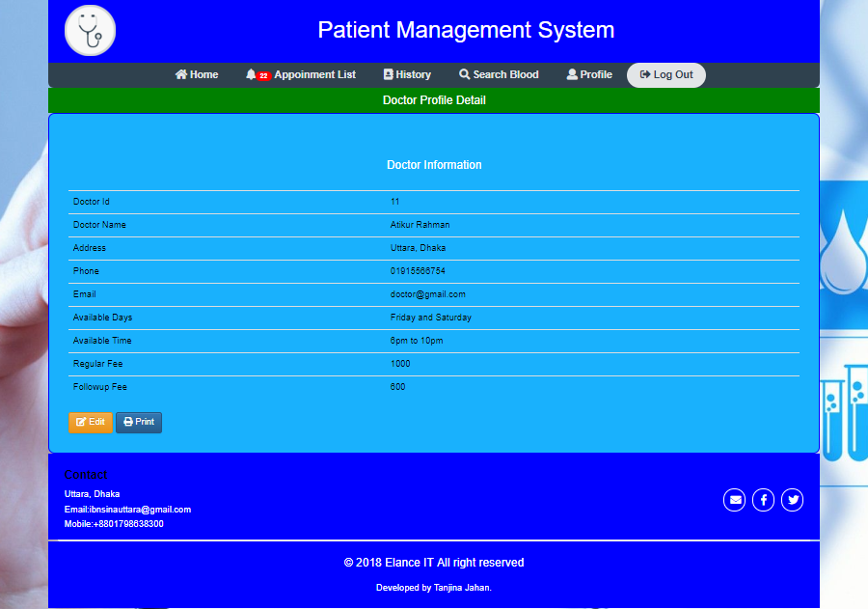Open the footer Twitter icon
The image size is (868, 609).
tap(792, 500)
